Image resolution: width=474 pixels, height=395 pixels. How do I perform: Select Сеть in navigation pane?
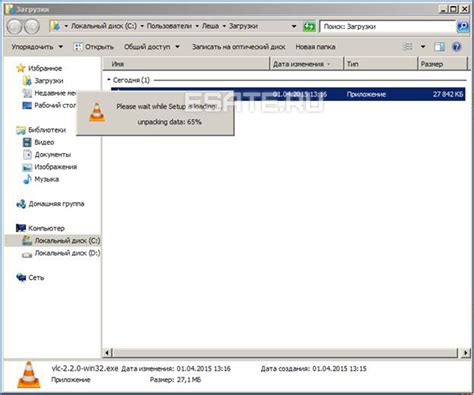coord(36,278)
